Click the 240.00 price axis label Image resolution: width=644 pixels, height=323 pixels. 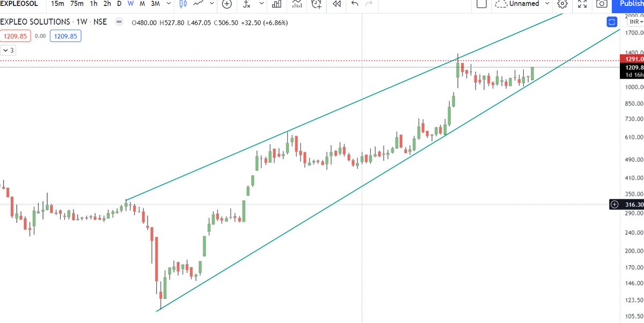tap(634, 233)
